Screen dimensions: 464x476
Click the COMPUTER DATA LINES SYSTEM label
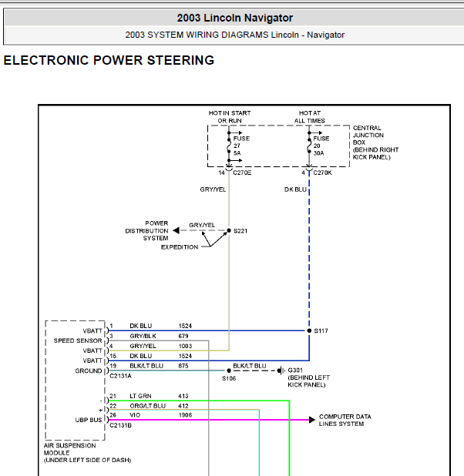(x=345, y=421)
